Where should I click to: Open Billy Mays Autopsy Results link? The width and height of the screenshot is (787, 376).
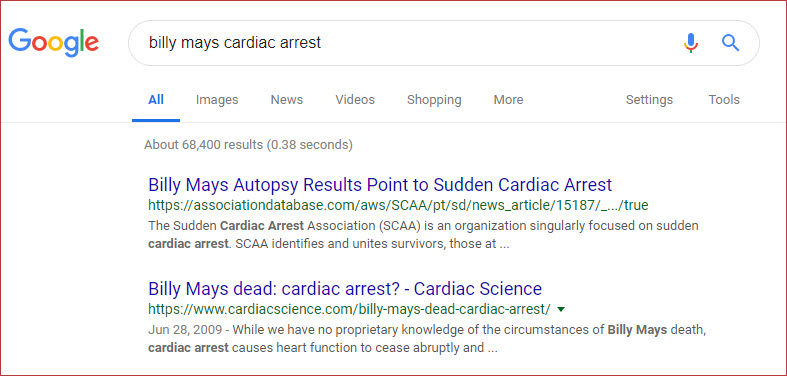click(x=380, y=185)
